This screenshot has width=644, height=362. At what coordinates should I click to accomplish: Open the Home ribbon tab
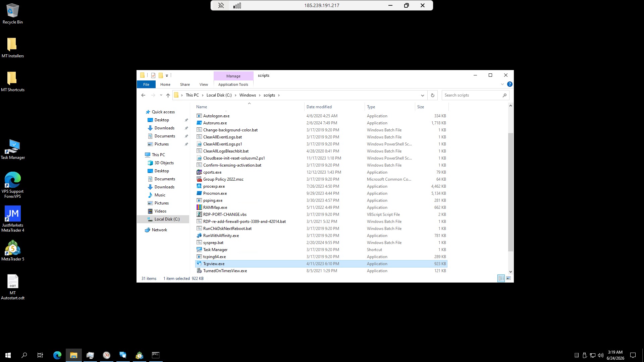coord(165,84)
